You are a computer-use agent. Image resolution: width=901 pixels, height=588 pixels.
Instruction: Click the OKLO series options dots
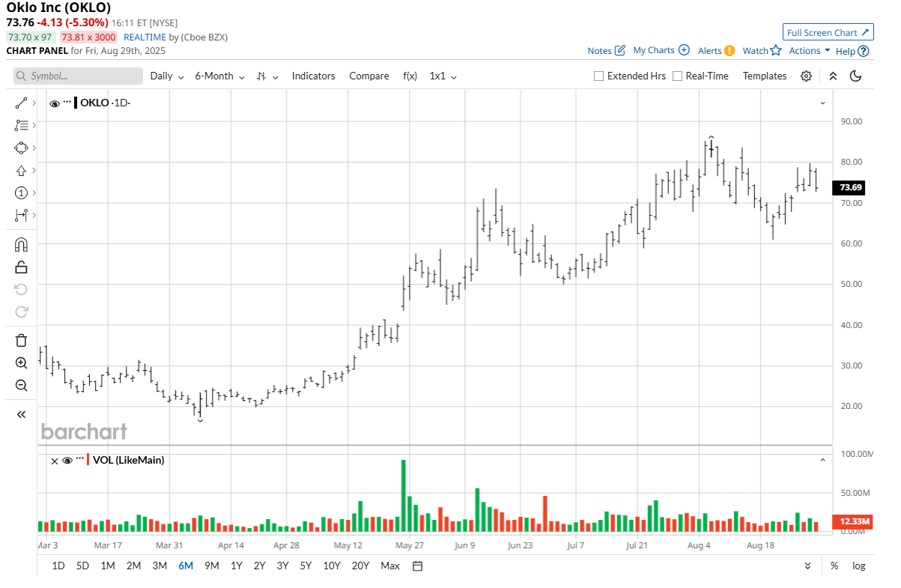[x=67, y=103]
